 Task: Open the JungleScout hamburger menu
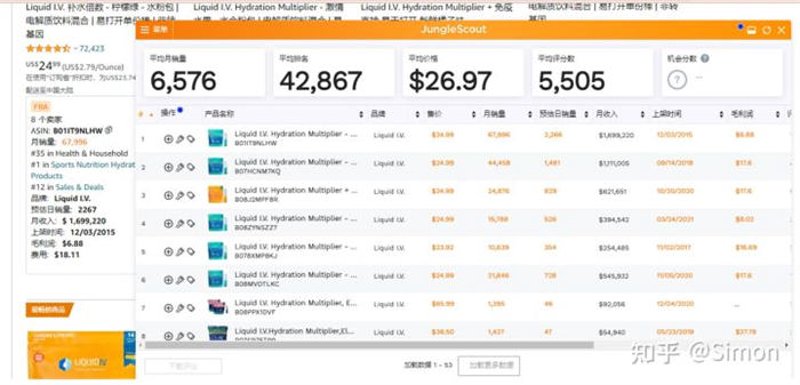[145, 30]
